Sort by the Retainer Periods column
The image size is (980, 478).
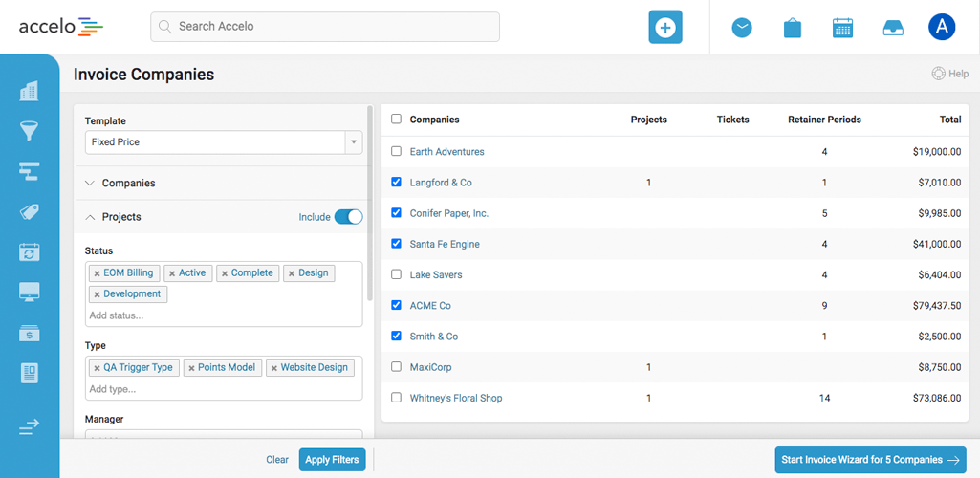point(823,119)
